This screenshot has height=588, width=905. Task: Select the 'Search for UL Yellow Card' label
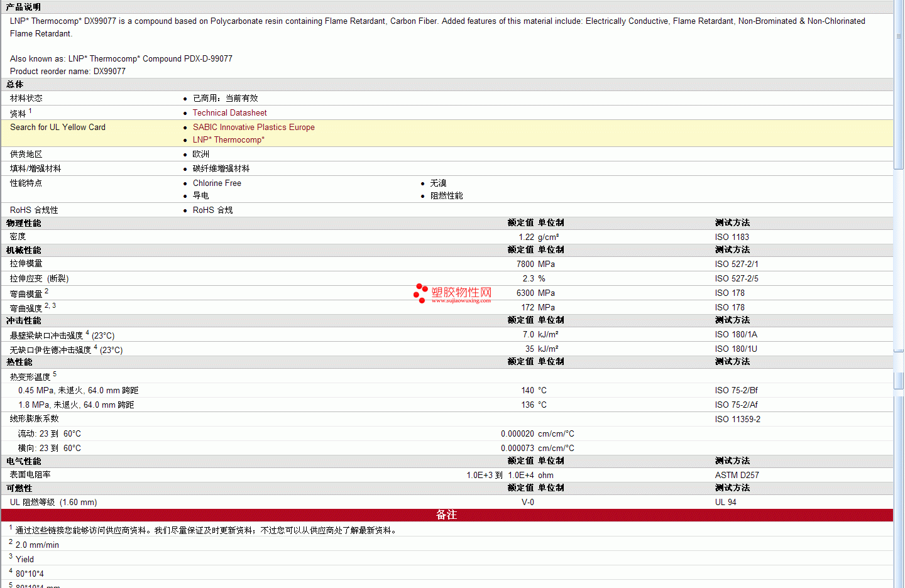click(x=58, y=128)
